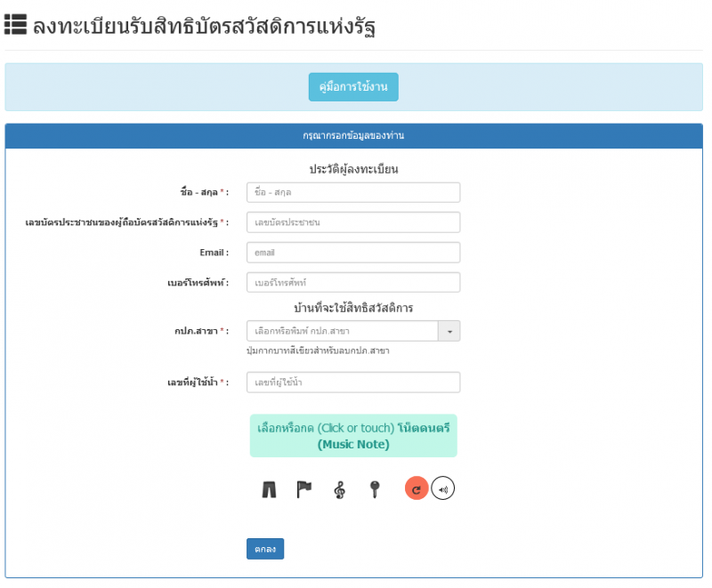Focus the ชื่อ - สกุล name field
Image resolution: width=712 pixels, height=588 pixels.
pos(352,192)
